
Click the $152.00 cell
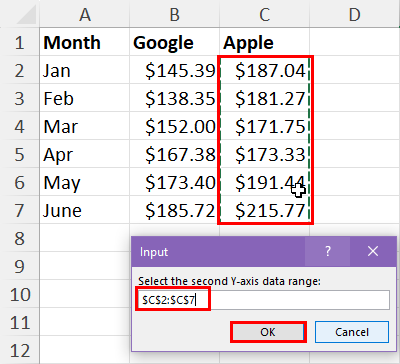coord(174,127)
